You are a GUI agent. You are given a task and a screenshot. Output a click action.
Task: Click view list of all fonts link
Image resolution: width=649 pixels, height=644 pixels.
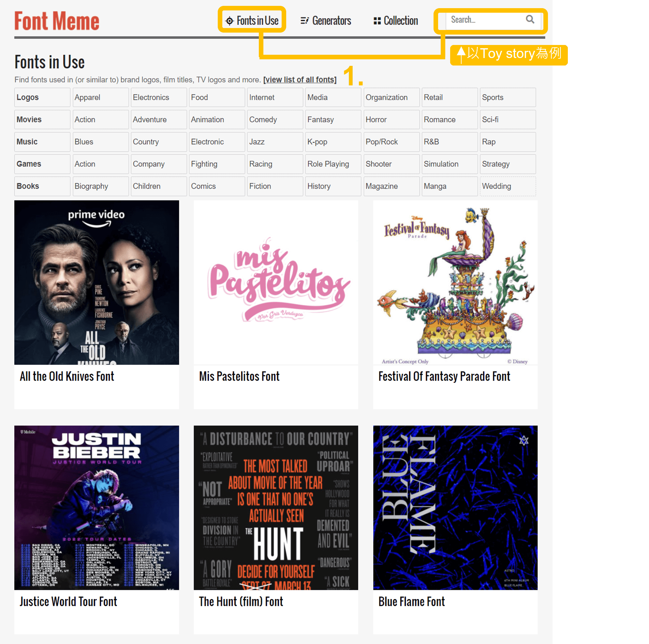tap(302, 80)
